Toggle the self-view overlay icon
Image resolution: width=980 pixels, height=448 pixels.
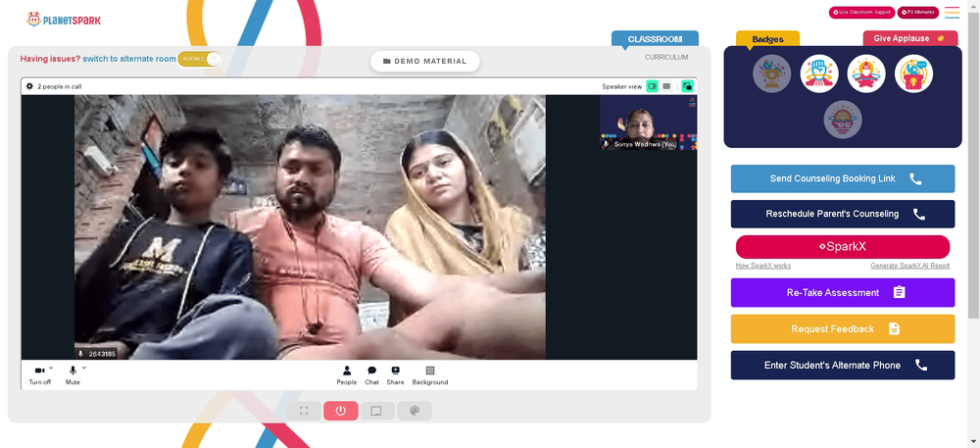point(688,86)
